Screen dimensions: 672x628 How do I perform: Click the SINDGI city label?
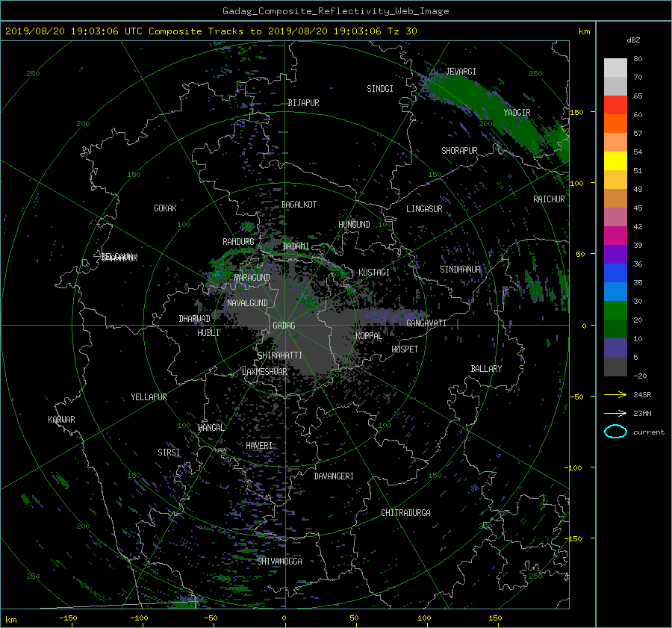coord(380,89)
